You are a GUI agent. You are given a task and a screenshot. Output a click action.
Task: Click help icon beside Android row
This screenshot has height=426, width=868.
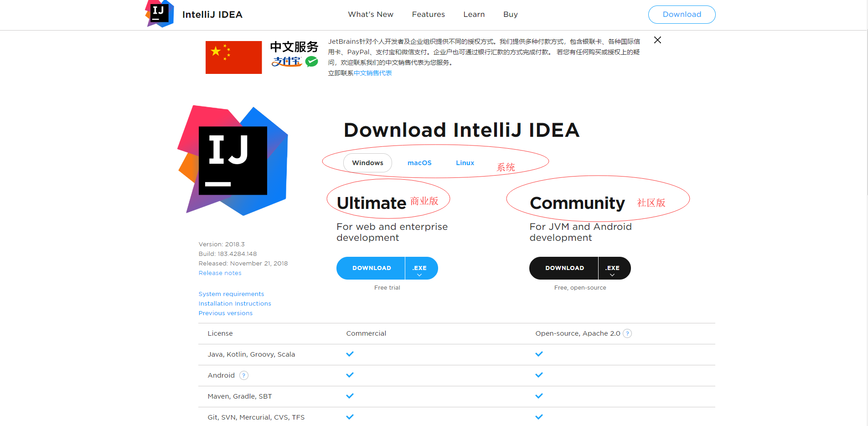(x=244, y=375)
